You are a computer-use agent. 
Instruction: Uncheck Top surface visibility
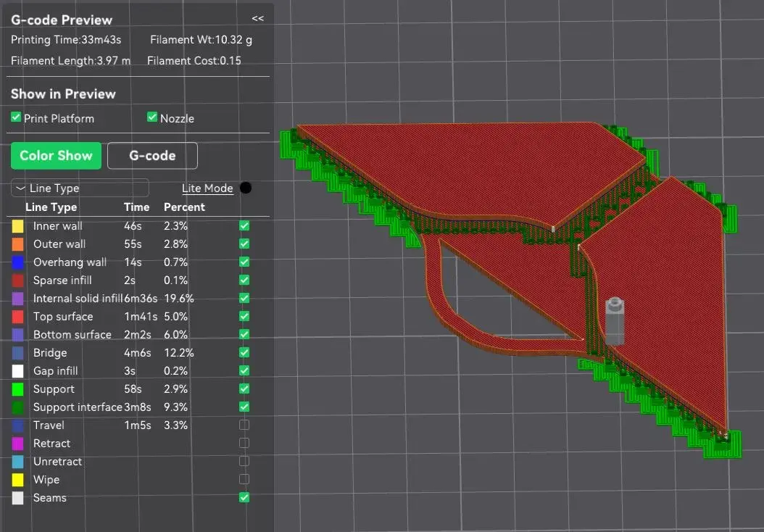[x=244, y=316]
